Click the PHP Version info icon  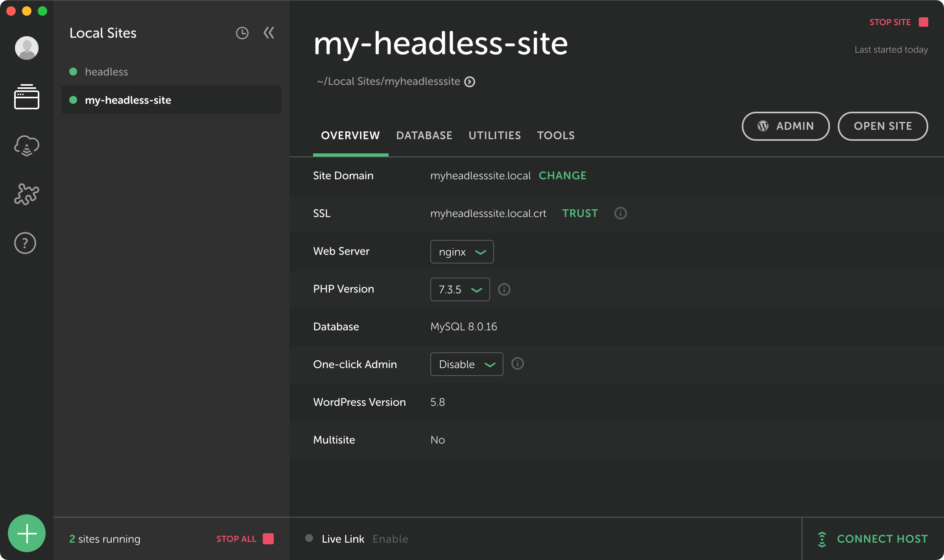tap(504, 289)
